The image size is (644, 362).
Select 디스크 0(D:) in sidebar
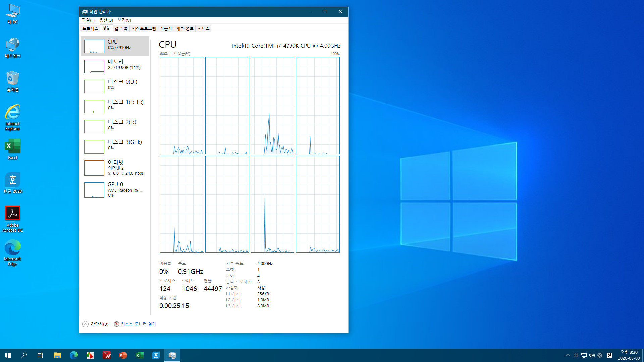tap(115, 86)
